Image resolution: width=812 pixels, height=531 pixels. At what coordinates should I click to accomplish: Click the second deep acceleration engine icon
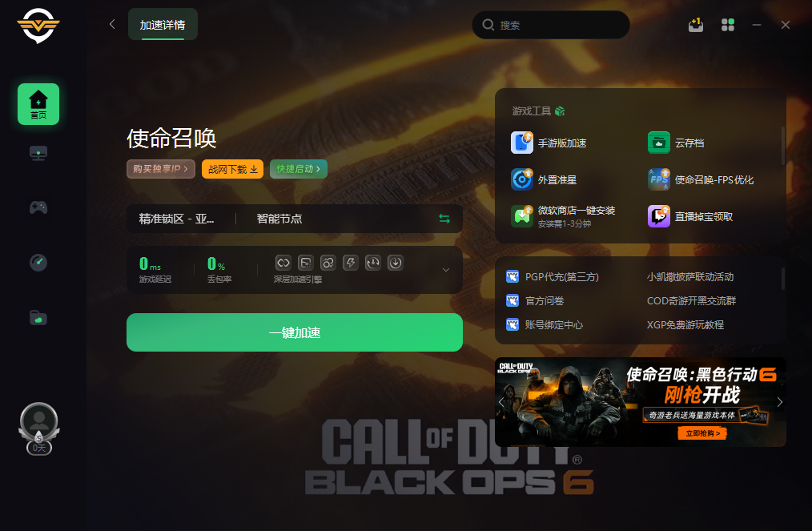pyautogui.click(x=306, y=263)
